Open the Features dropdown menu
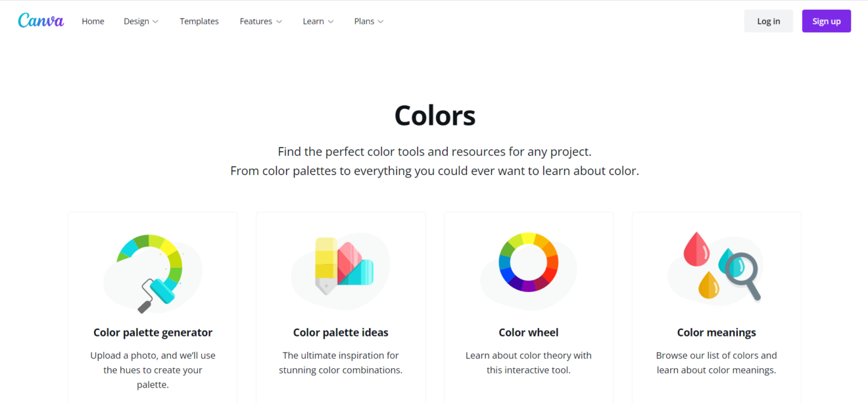Image resolution: width=868 pixels, height=403 pixels. click(x=260, y=22)
